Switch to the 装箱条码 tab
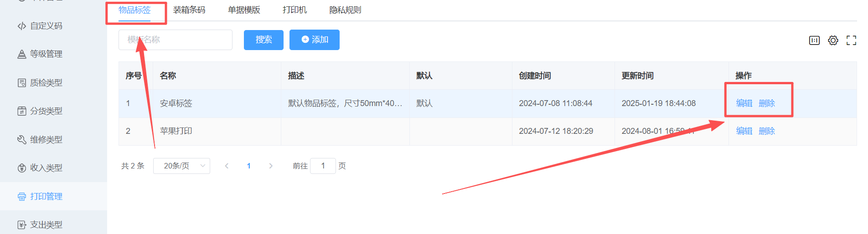 coord(189,10)
